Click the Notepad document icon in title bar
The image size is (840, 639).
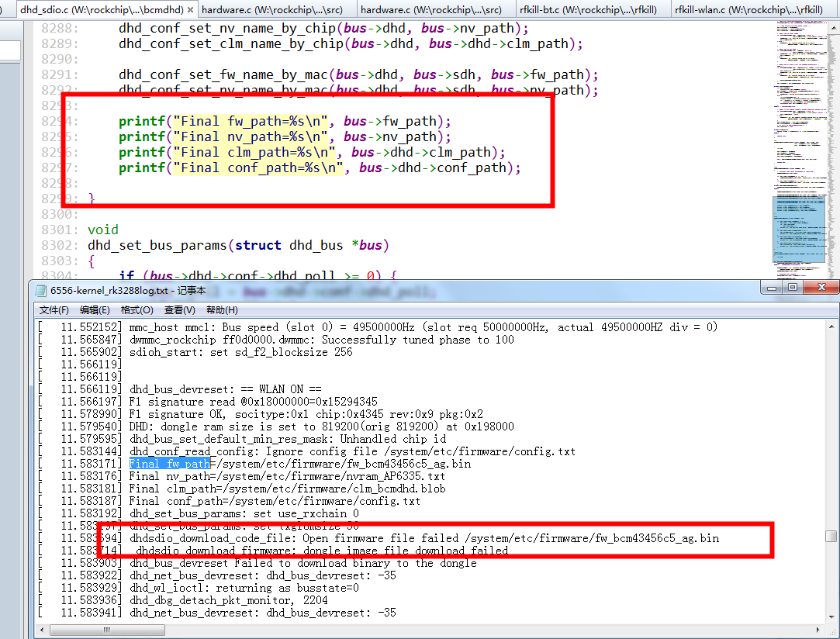pyautogui.click(x=40, y=291)
